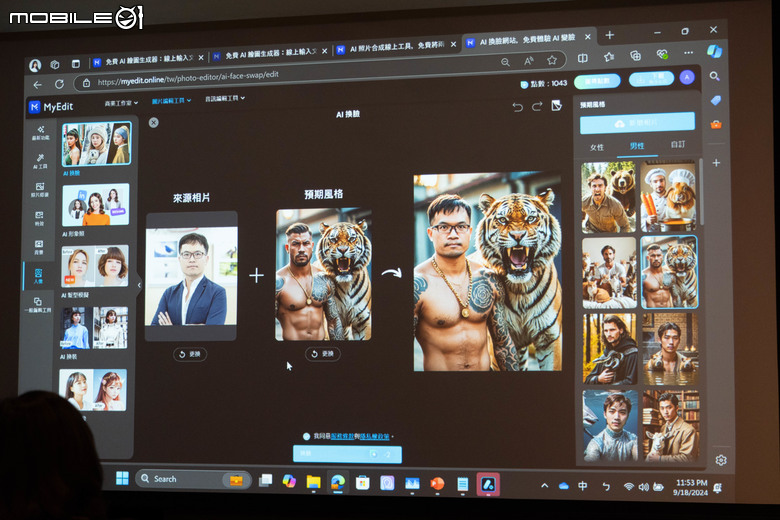Click the blue download button
The width and height of the screenshot is (780, 520).
pos(651,79)
